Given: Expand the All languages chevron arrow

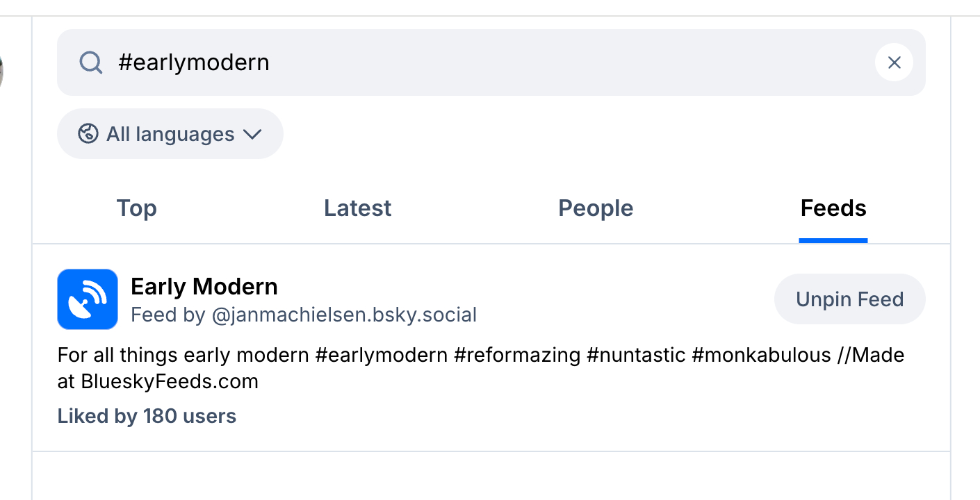Looking at the screenshot, I should (252, 134).
